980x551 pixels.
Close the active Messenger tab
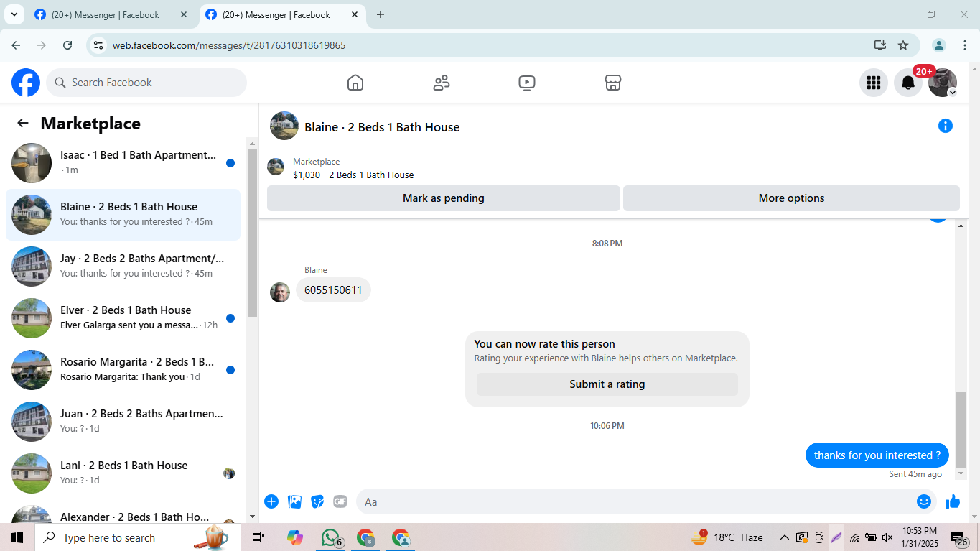355,14
